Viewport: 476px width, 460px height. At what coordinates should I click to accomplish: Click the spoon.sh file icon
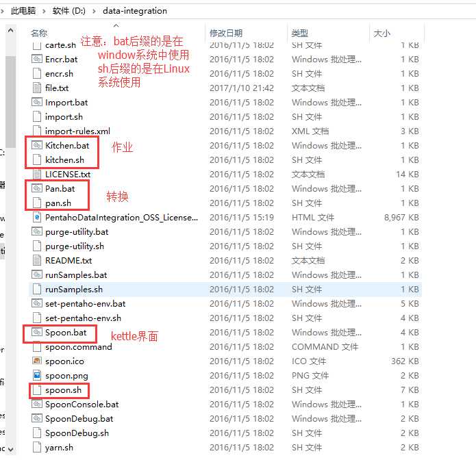click(x=37, y=389)
